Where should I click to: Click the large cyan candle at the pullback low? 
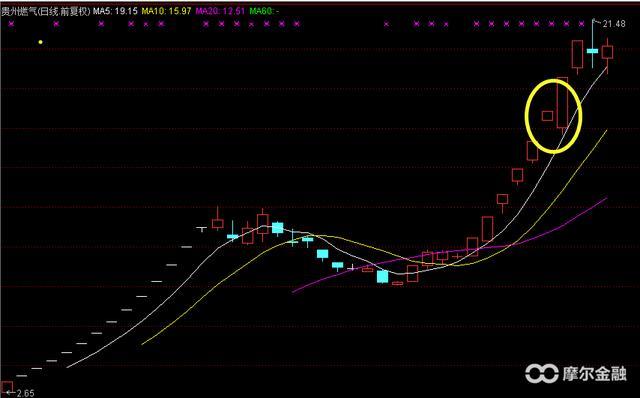click(382, 276)
